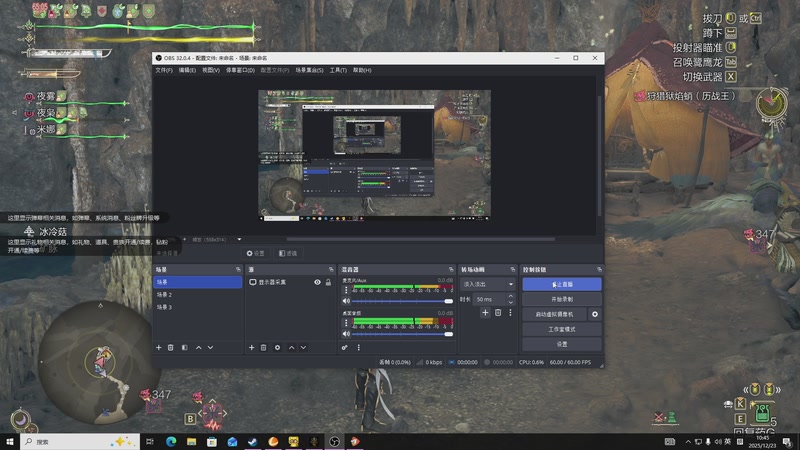Click the preview horizontal scrollbar

point(420,239)
